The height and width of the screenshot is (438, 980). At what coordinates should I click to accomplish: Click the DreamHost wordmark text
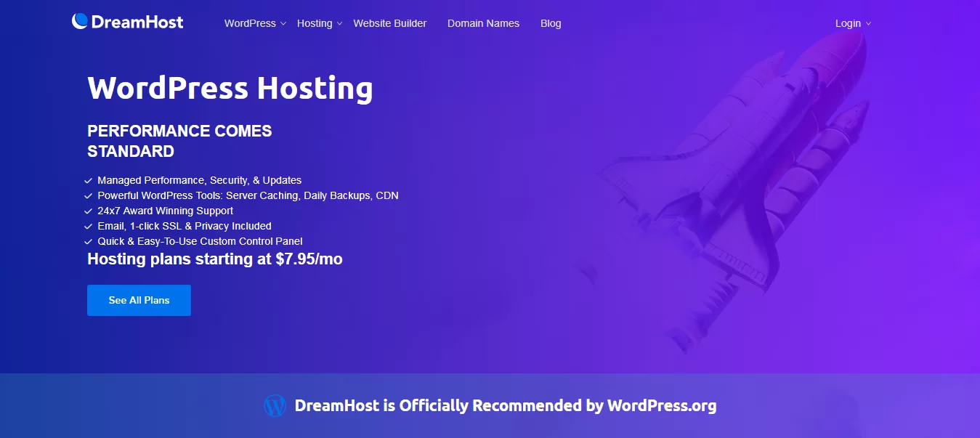pos(137,22)
